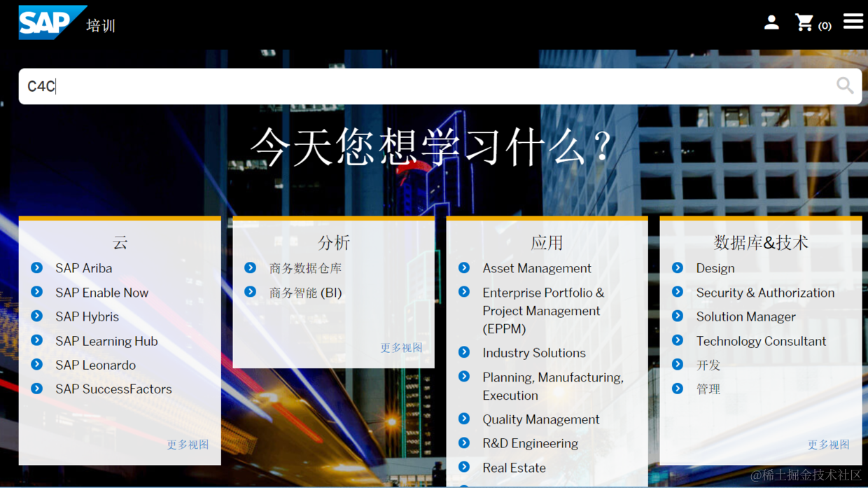
Task: Click the SAP logo
Action: click(x=52, y=22)
